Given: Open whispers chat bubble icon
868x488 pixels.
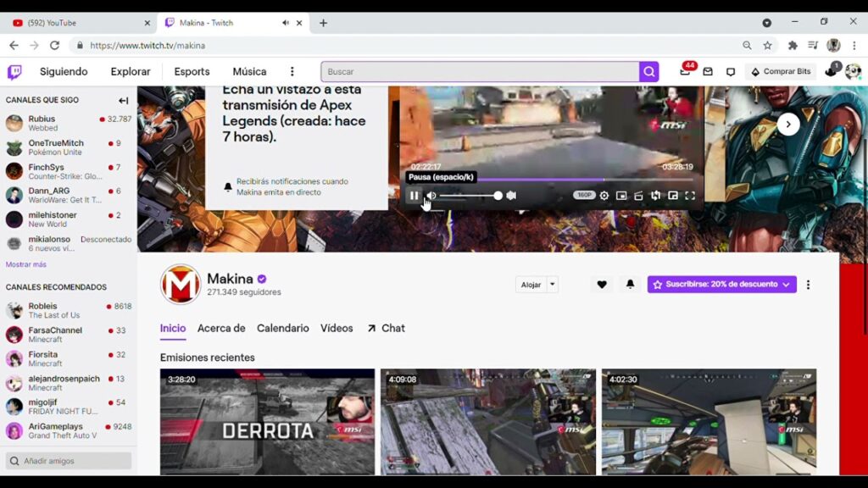Looking at the screenshot, I should (x=731, y=72).
